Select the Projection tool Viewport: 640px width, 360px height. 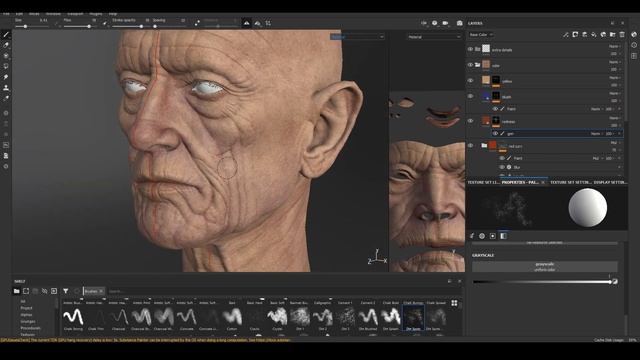(6, 56)
